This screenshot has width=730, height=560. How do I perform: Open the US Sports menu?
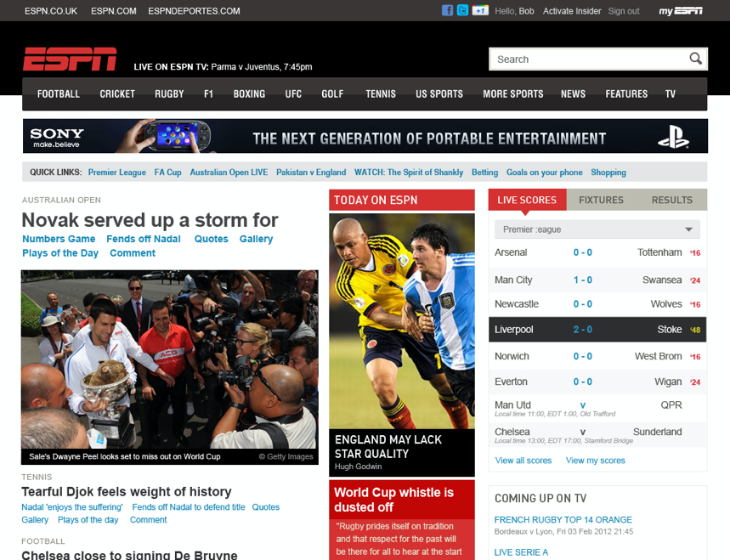pos(439,94)
